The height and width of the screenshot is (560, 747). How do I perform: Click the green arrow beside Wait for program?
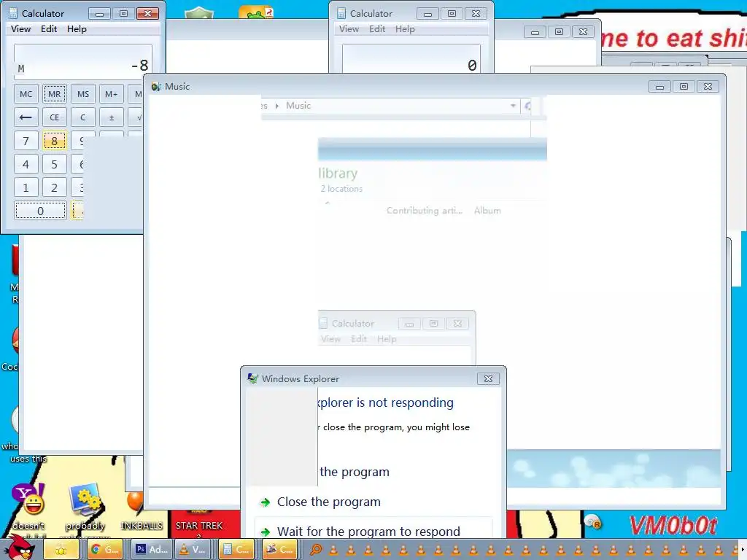click(x=266, y=532)
